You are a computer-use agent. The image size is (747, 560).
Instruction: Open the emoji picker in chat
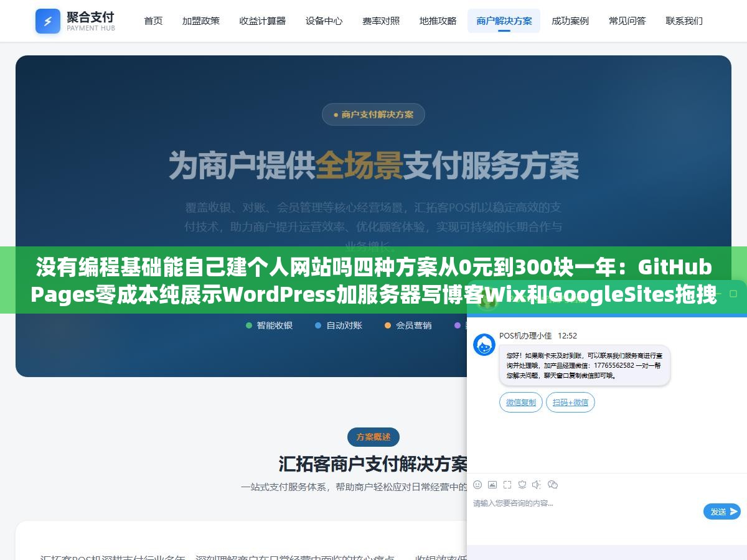(477, 485)
